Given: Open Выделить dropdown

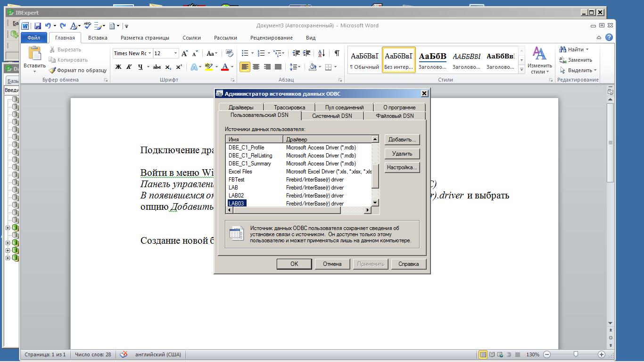Looking at the screenshot, I should [x=595, y=70].
